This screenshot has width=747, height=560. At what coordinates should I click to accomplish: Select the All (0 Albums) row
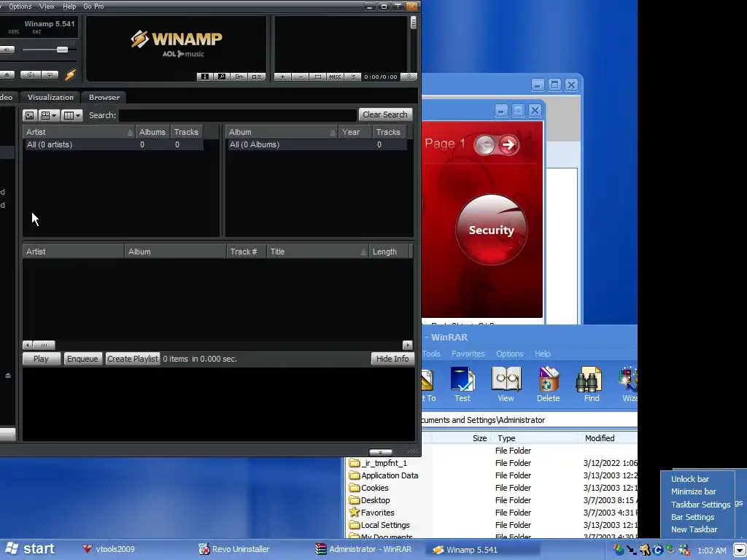(x=317, y=144)
